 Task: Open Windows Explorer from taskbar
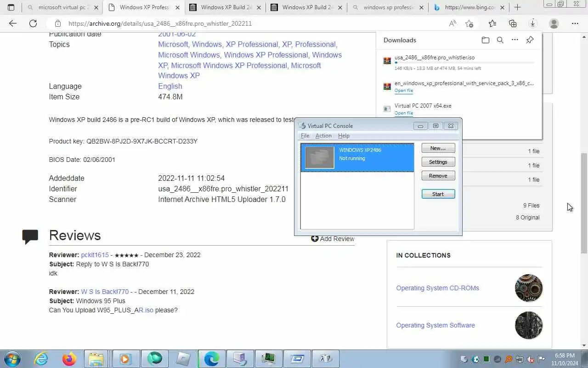[96, 359]
